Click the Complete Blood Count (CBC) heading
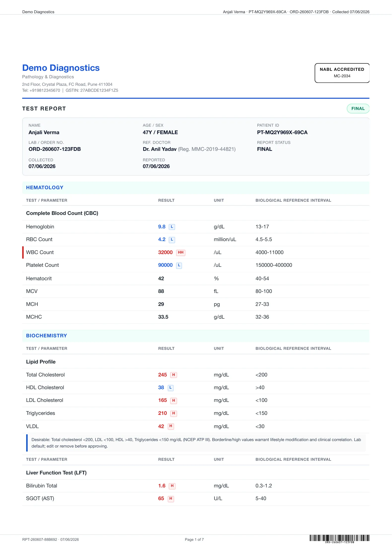Screen dimensions: 392x554 pos(62,213)
